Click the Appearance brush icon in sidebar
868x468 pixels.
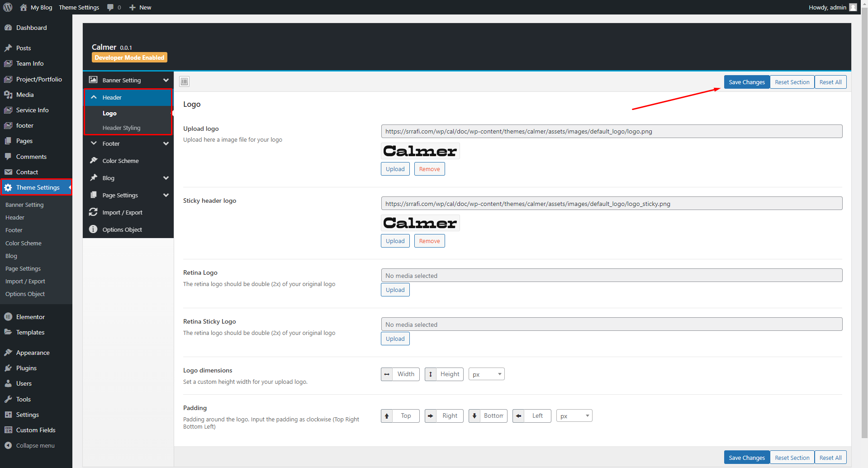pyautogui.click(x=8, y=352)
